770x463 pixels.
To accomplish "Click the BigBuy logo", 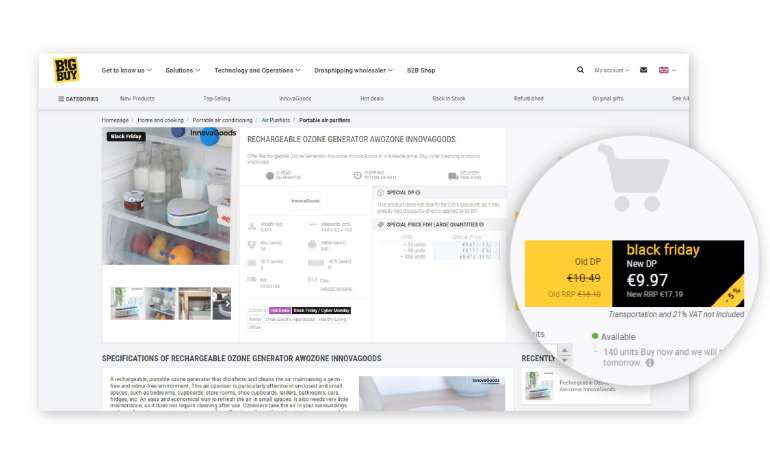I will click(66, 70).
